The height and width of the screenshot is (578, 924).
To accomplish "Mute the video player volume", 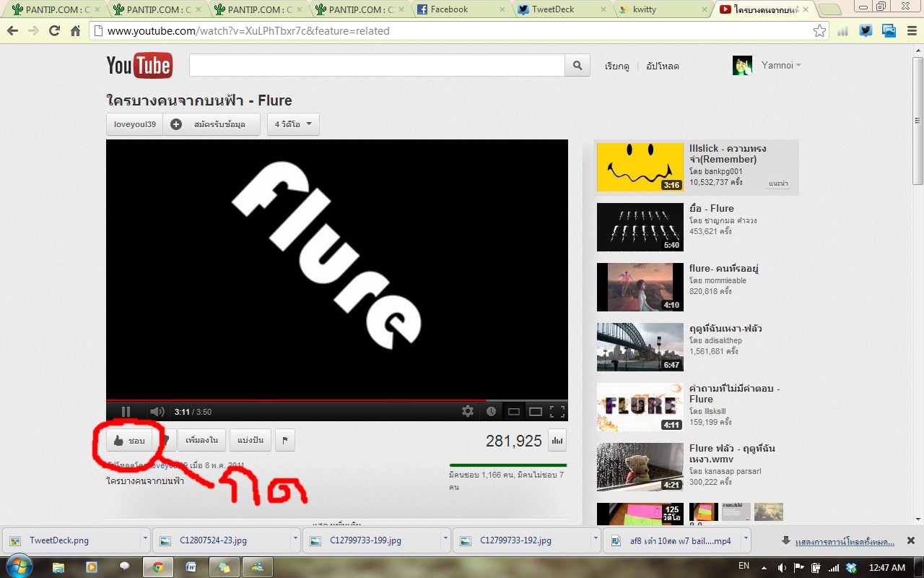I will point(157,412).
